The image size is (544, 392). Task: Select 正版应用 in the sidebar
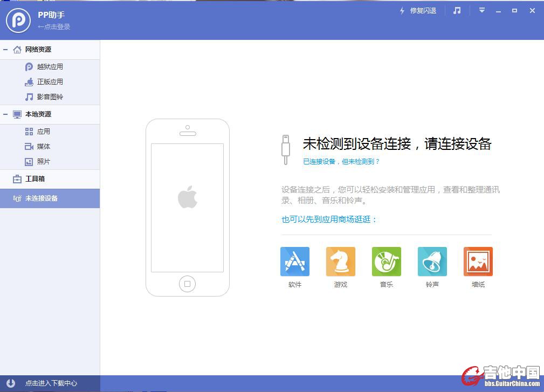[x=50, y=82]
